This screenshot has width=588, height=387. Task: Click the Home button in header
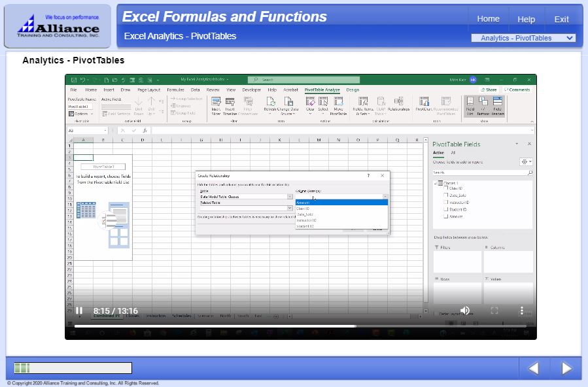pos(488,19)
